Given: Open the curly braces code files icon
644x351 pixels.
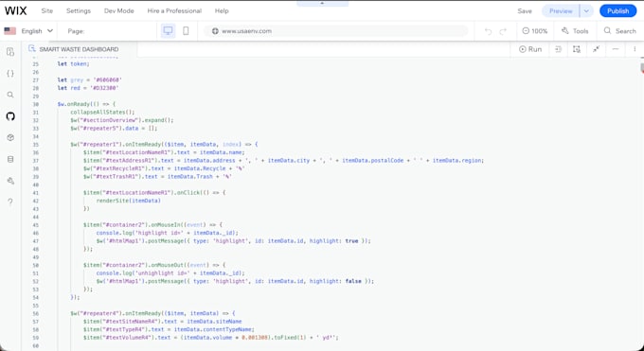Looking at the screenshot, I should pos(10,74).
